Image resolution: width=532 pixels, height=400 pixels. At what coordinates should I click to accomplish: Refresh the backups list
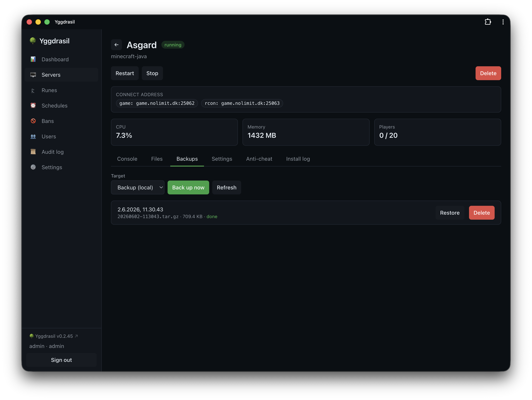click(227, 187)
